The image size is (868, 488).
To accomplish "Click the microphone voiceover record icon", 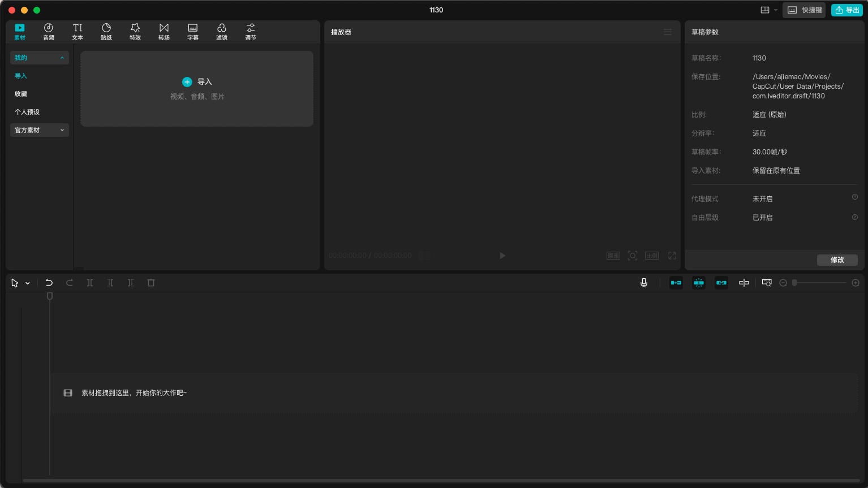I will [x=644, y=283].
